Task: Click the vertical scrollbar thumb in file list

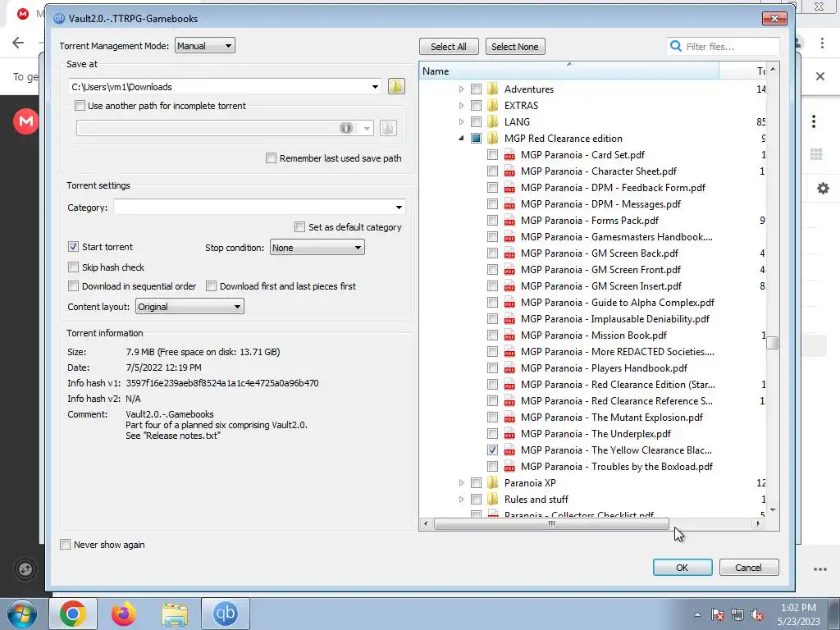Action: (x=772, y=343)
